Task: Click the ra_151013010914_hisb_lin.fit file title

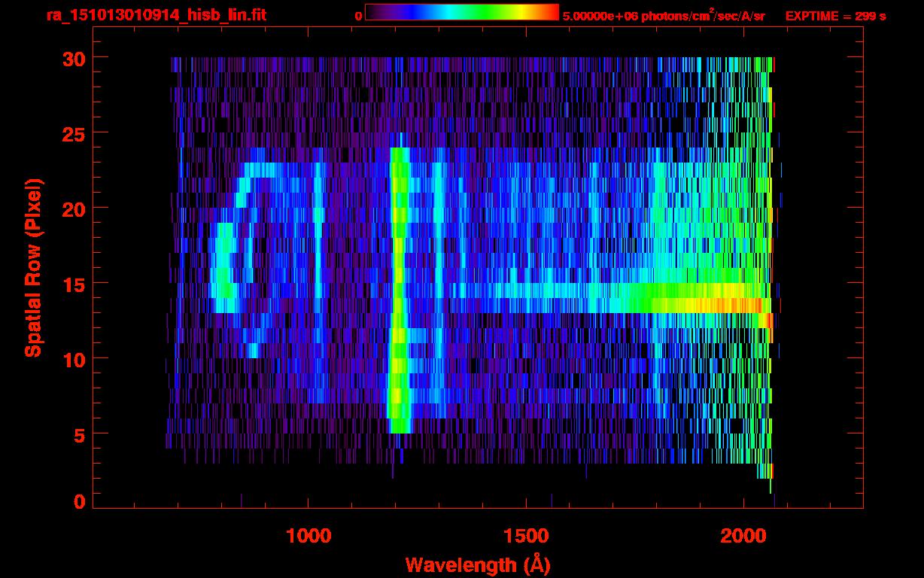Action: [155, 16]
